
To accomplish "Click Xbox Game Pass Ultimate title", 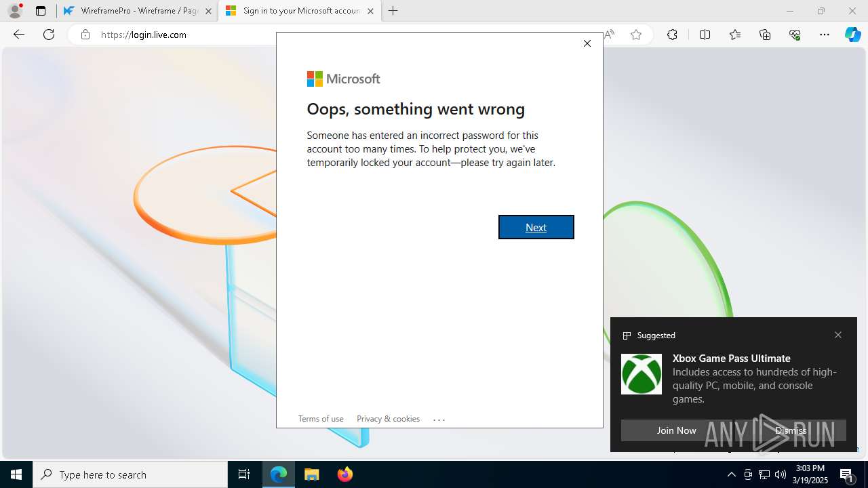I will 732,358.
